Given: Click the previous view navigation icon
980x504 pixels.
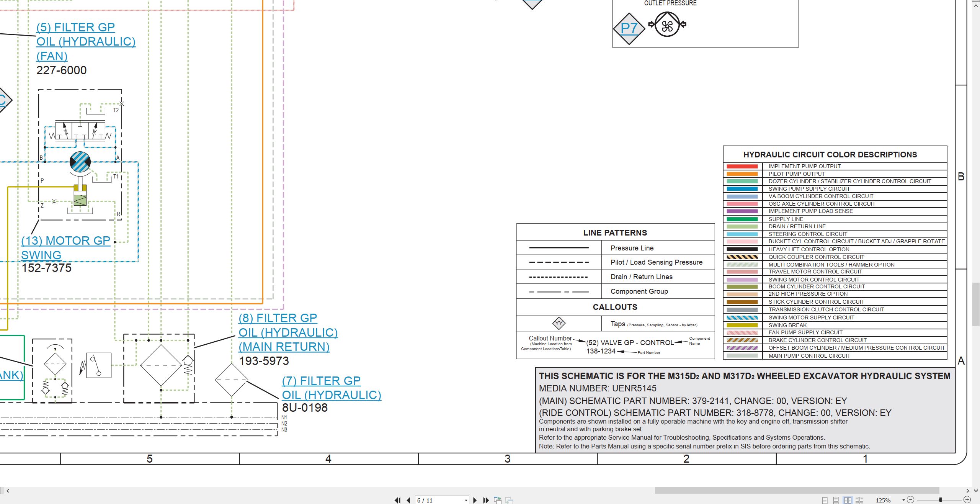Looking at the screenshot, I should 498,500.
